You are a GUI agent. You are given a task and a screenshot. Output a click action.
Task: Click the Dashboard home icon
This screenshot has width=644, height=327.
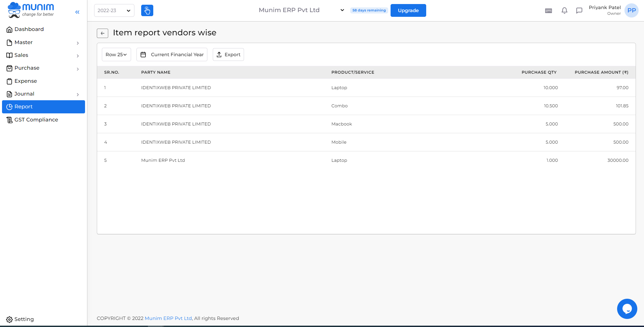tap(9, 30)
